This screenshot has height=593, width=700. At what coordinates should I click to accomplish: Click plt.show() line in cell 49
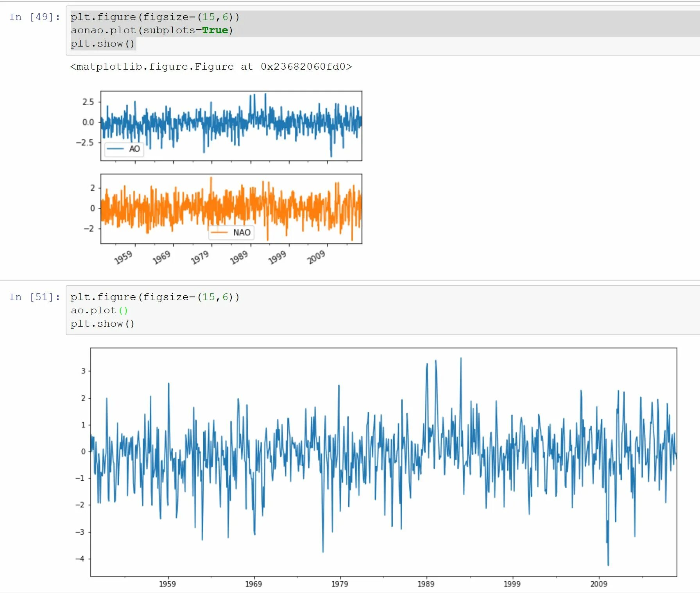tap(102, 43)
